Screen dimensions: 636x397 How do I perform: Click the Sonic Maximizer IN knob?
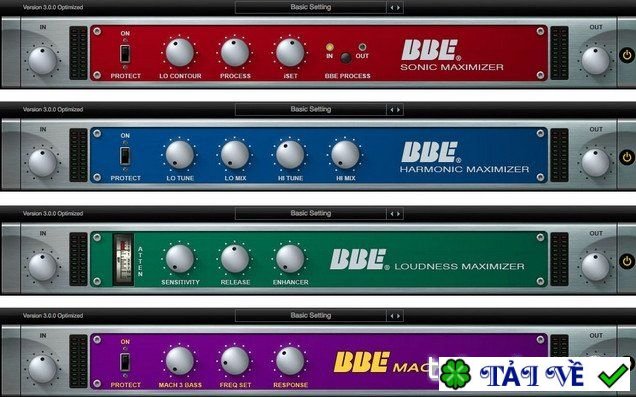[x=42, y=60]
